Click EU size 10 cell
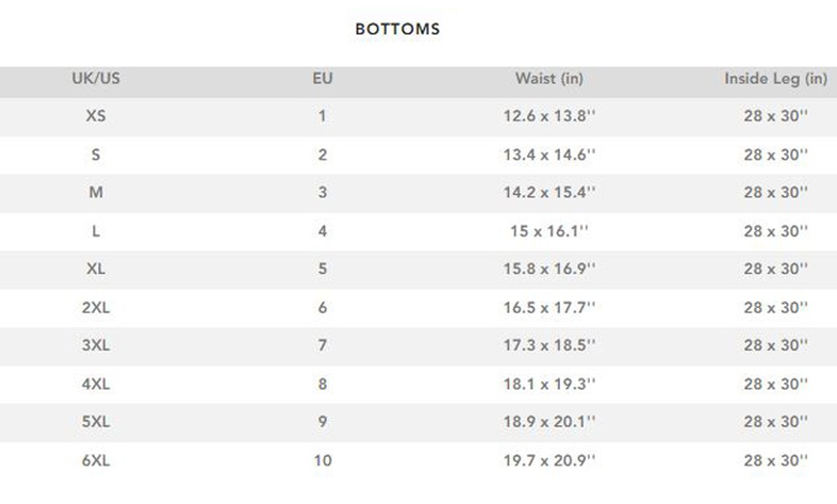 322,461
